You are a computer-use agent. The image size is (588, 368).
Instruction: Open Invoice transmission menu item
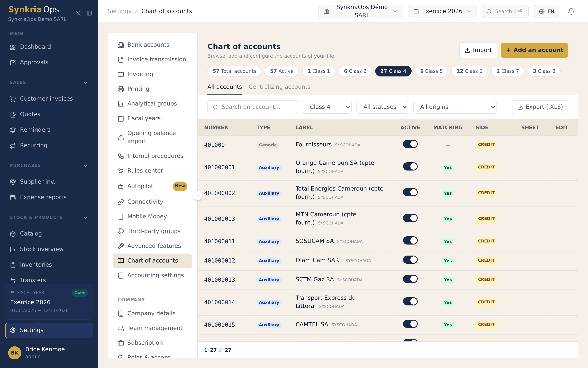pyautogui.click(x=152, y=60)
